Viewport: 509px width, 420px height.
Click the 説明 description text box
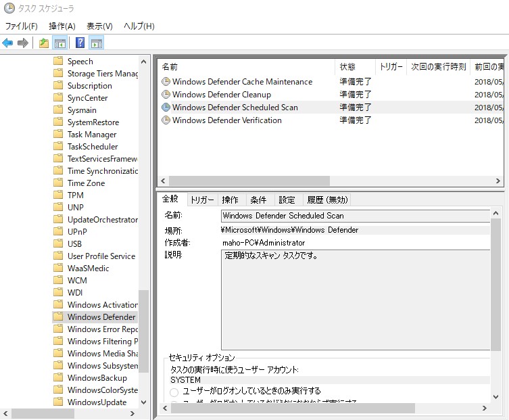pos(356,300)
